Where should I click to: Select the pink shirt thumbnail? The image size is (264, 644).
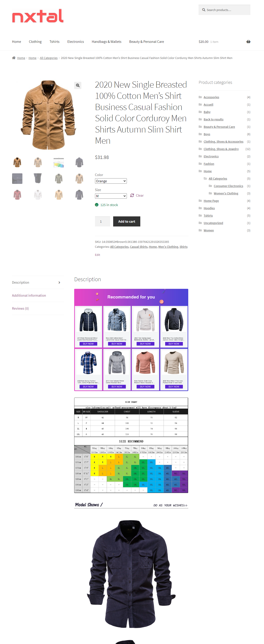click(x=17, y=194)
